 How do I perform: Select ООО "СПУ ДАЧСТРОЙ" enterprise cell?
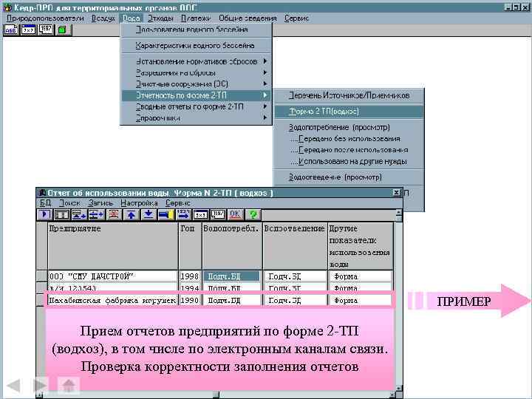coord(112,276)
